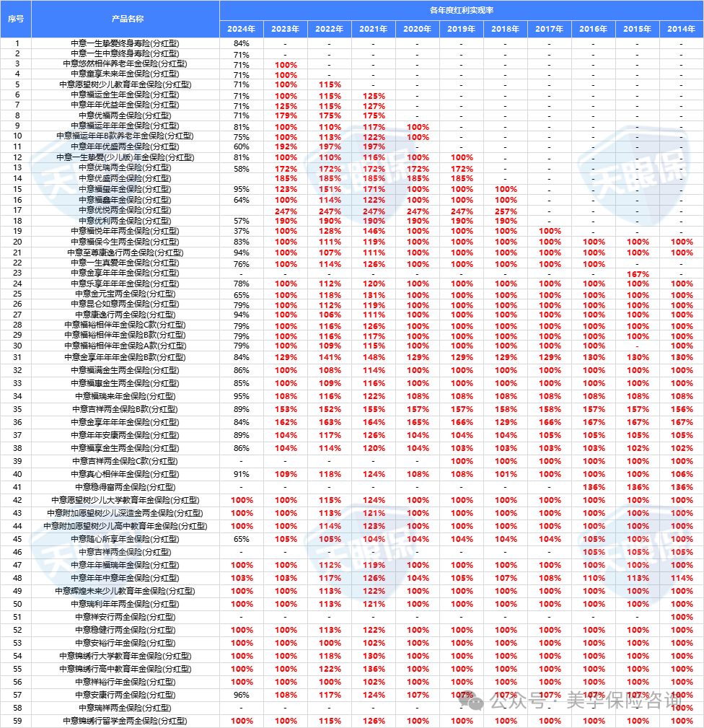Select the 2014年 column header

click(x=681, y=30)
